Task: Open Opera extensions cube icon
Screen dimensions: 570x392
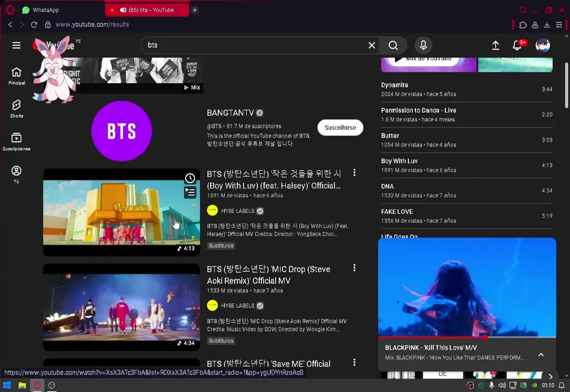Action: coord(523,24)
